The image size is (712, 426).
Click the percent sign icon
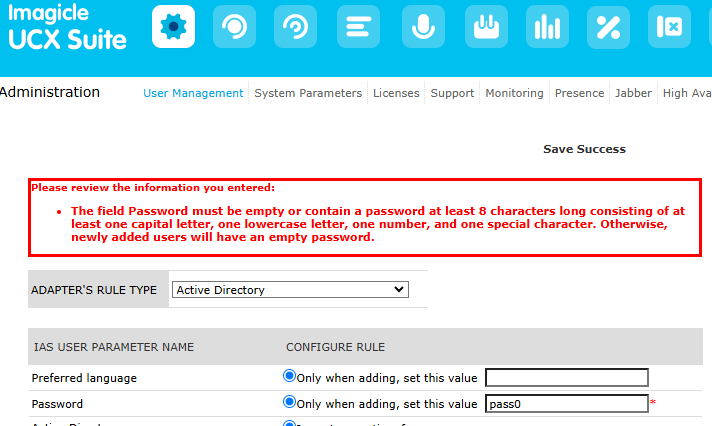click(x=608, y=27)
